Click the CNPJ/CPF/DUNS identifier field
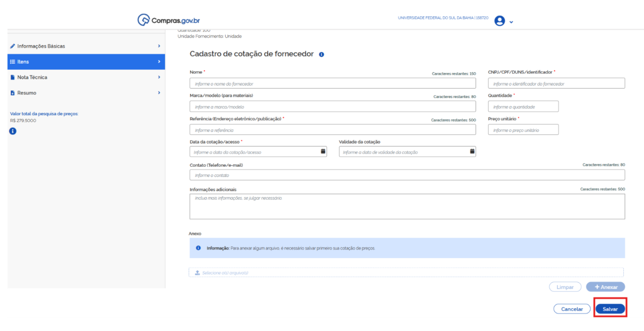The image size is (644, 331). click(556, 83)
